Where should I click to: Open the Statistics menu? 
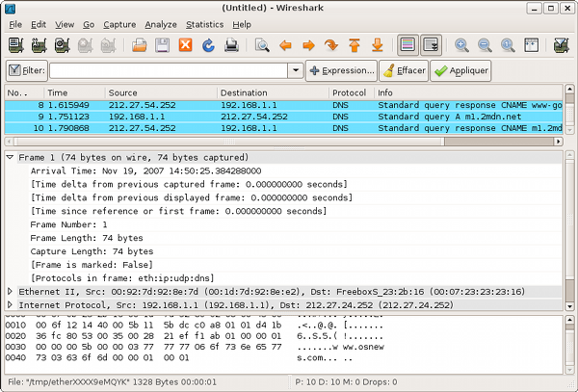[204, 25]
